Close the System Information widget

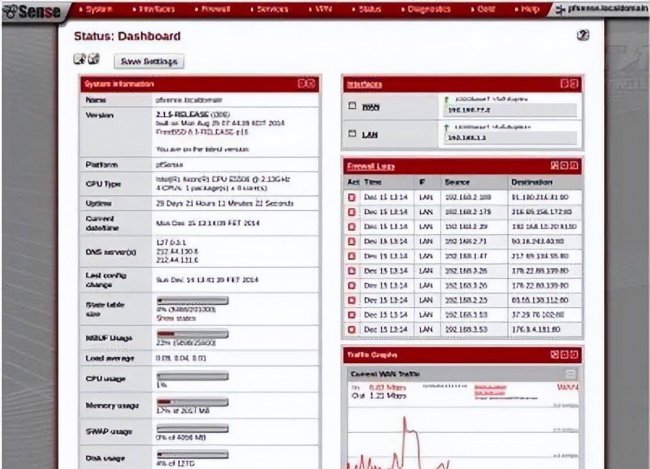click(x=311, y=84)
